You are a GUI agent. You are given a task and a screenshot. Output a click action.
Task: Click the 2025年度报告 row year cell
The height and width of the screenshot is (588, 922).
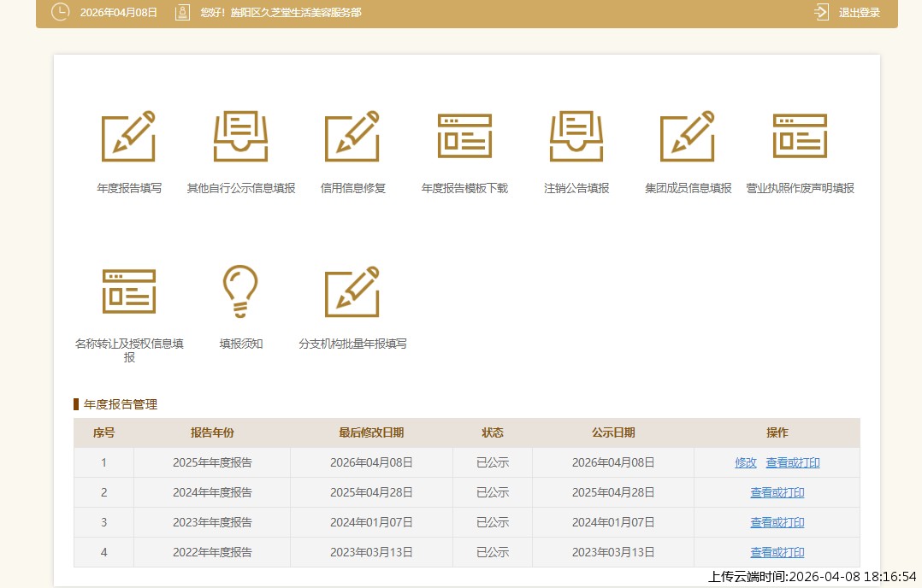coord(212,463)
